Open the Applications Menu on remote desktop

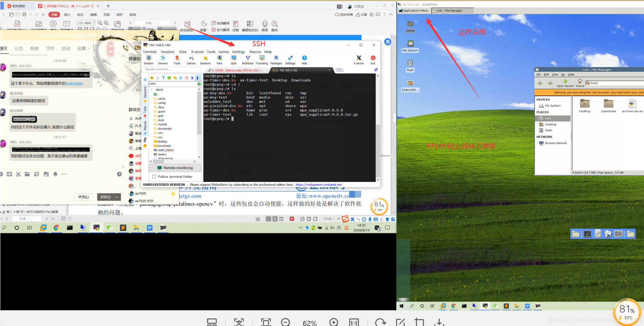[413, 11]
